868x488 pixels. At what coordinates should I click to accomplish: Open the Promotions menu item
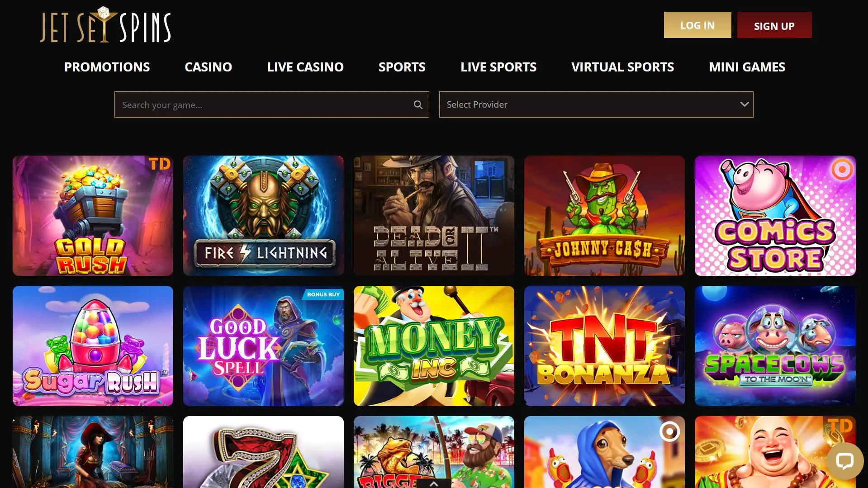point(107,67)
